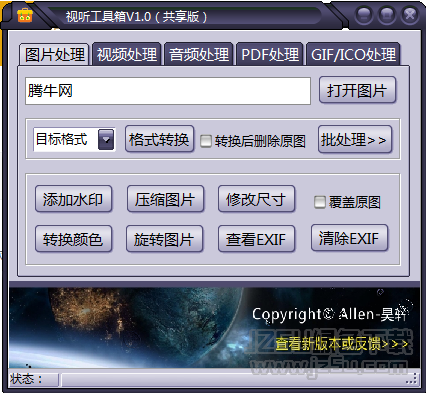The image size is (426, 393).
Task: Expand the 目标格式 dropdown arrow
Action: [106, 139]
